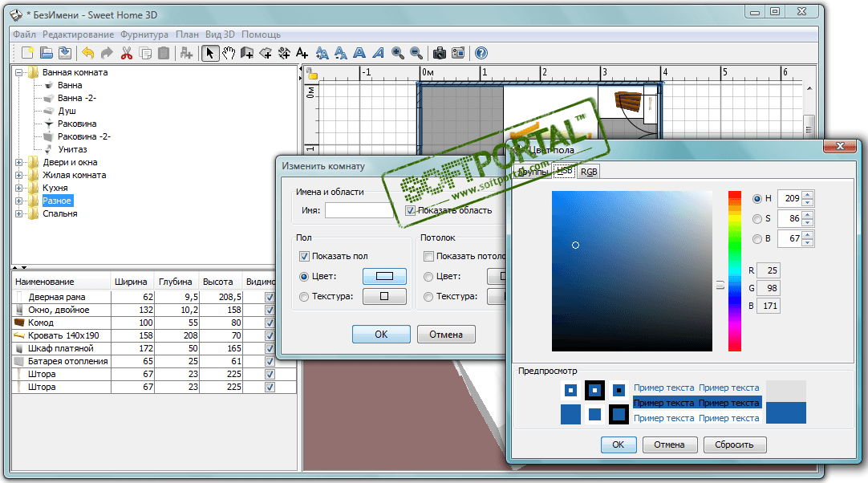This screenshot has height=483, width=868.
Task: Click the Create video icon
Action: pos(458,53)
